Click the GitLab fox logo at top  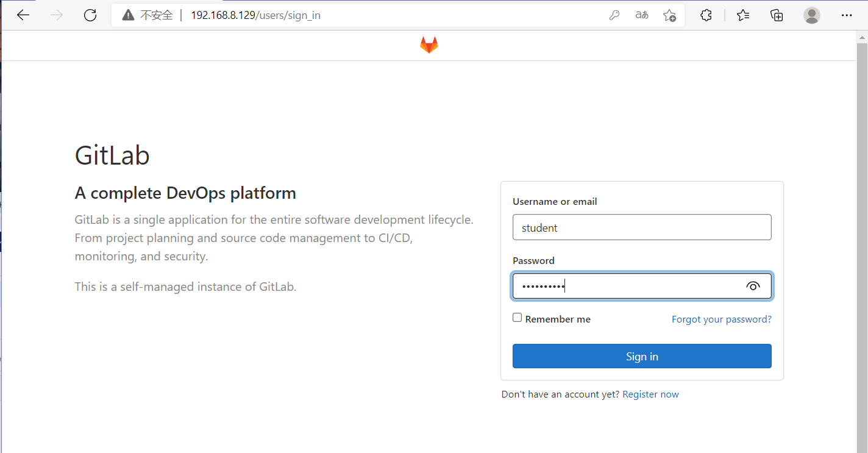click(x=429, y=45)
